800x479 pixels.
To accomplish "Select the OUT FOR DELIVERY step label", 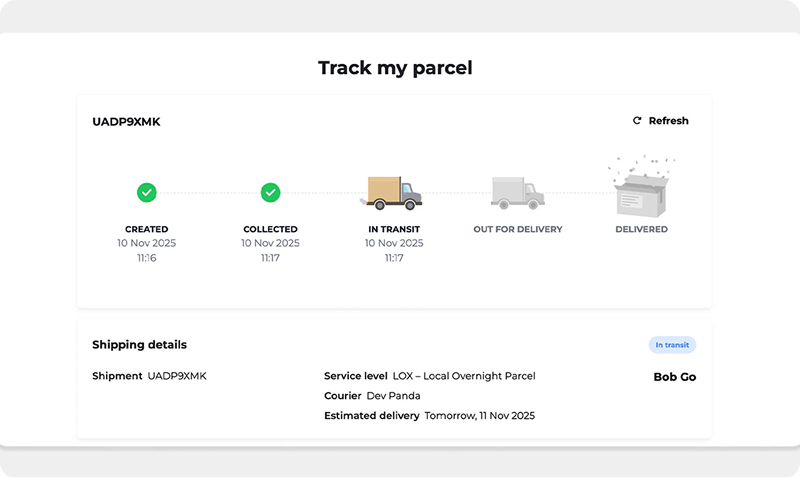I will pos(518,229).
